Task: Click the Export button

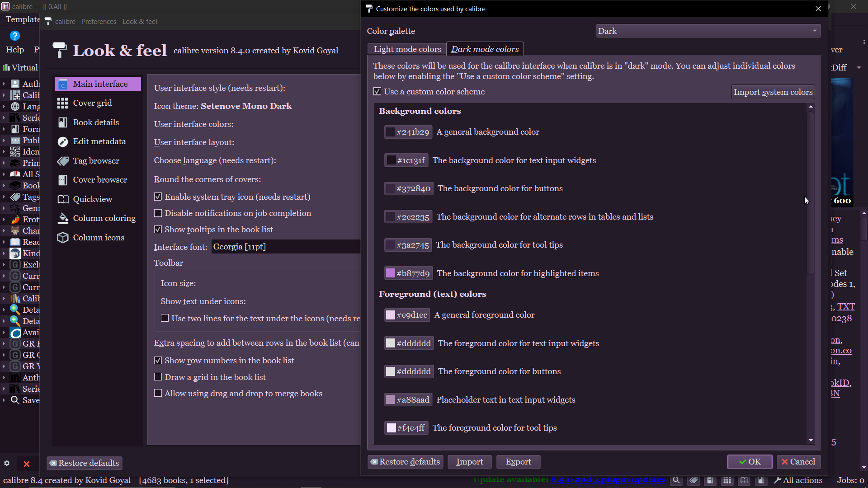Action: [518, 462]
